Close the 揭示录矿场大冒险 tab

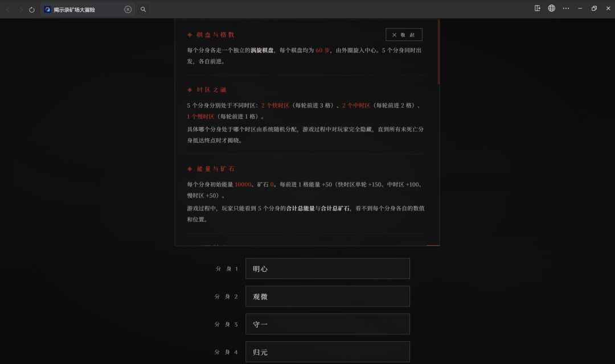[128, 10]
